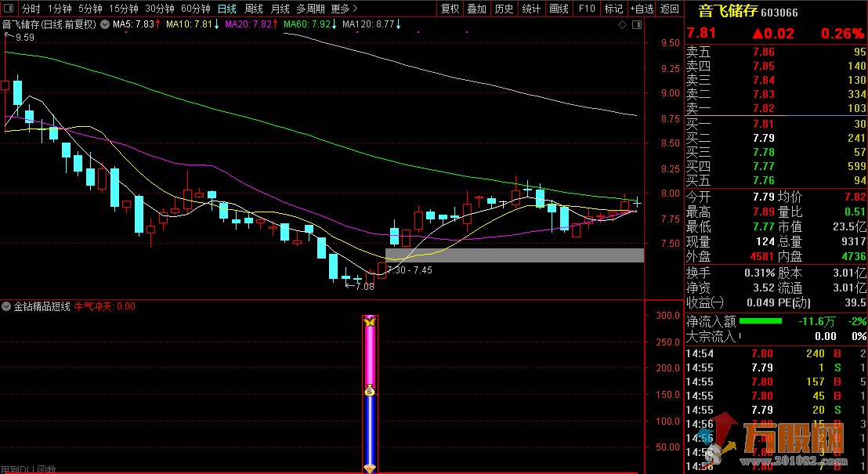The width and height of the screenshot is (868, 474).
Task: Select the 买三 7.78 order row
Action: tap(776, 152)
